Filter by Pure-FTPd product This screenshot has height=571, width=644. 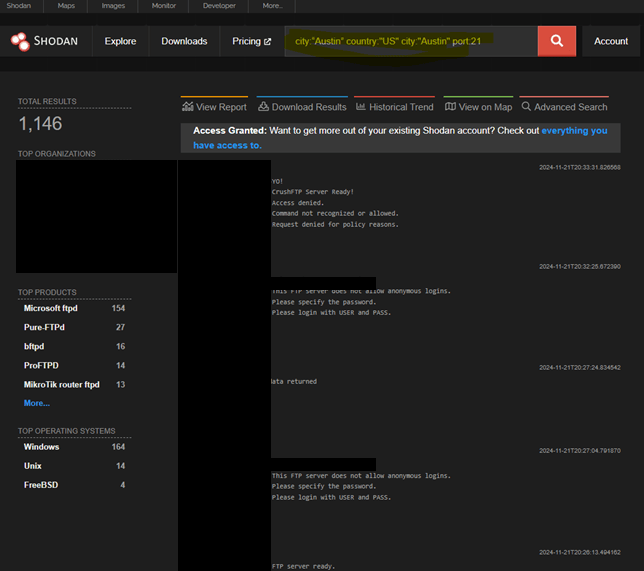tap(44, 327)
